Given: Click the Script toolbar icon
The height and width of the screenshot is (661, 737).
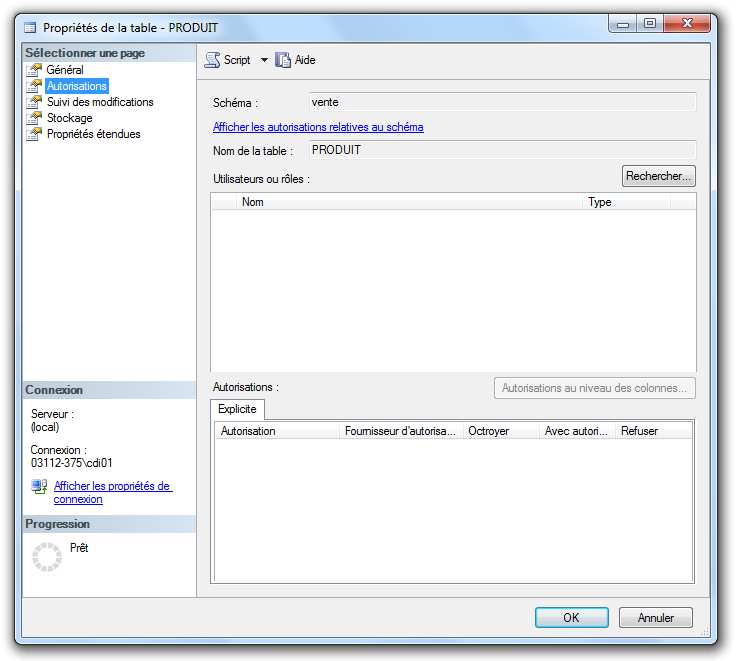Looking at the screenshot, I should click(x=213, y=60).
